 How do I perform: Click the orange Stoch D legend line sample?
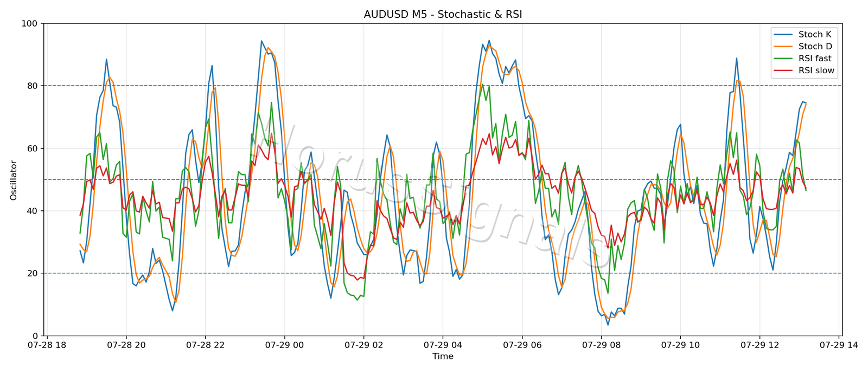tap(782, 47)
